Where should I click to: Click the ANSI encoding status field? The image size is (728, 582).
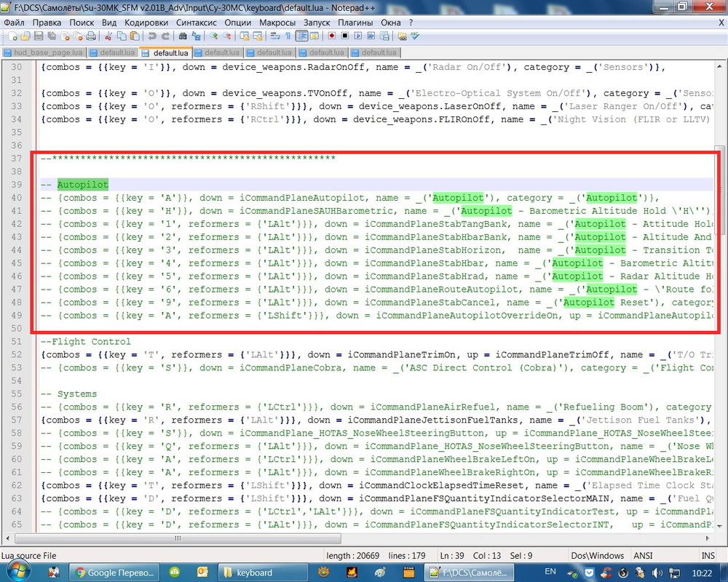[x=643, y=556]
